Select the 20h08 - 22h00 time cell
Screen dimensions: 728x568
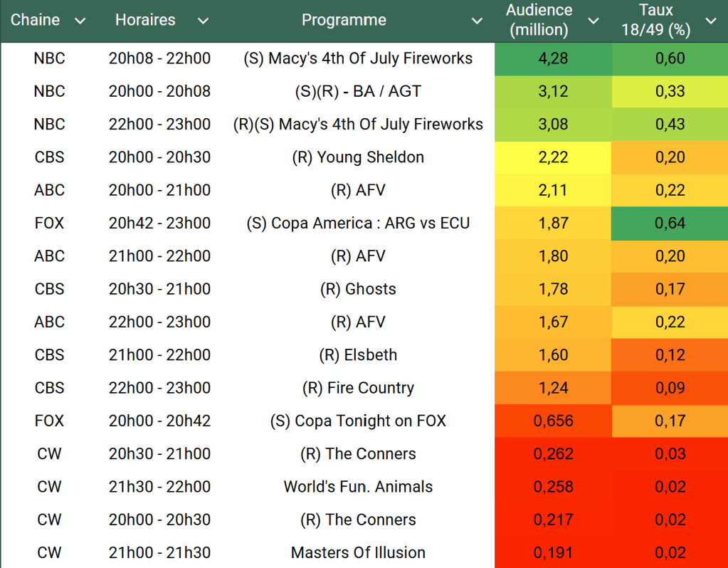[159, 58]
